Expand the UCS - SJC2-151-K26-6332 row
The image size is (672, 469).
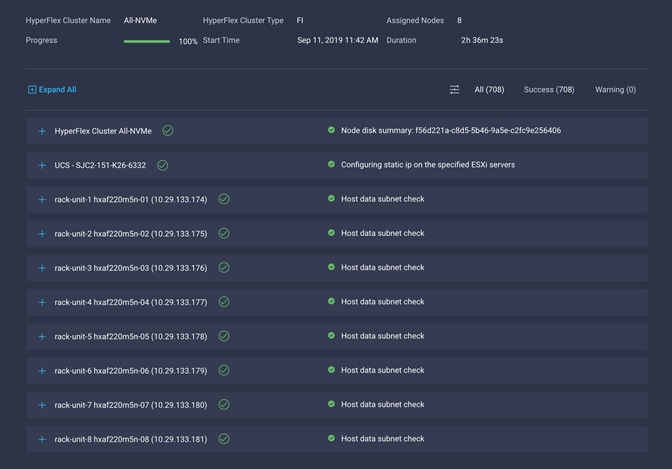pos(42,165)
